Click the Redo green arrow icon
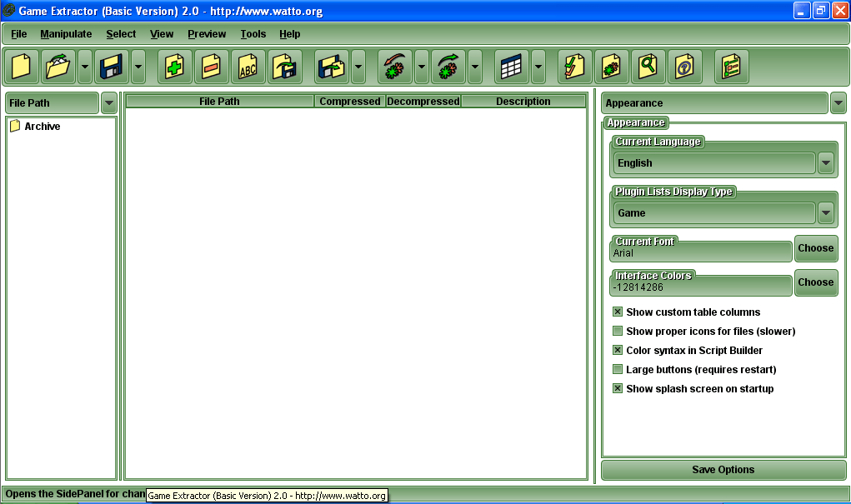Screen dimensions: 851x504 [448, 67]
